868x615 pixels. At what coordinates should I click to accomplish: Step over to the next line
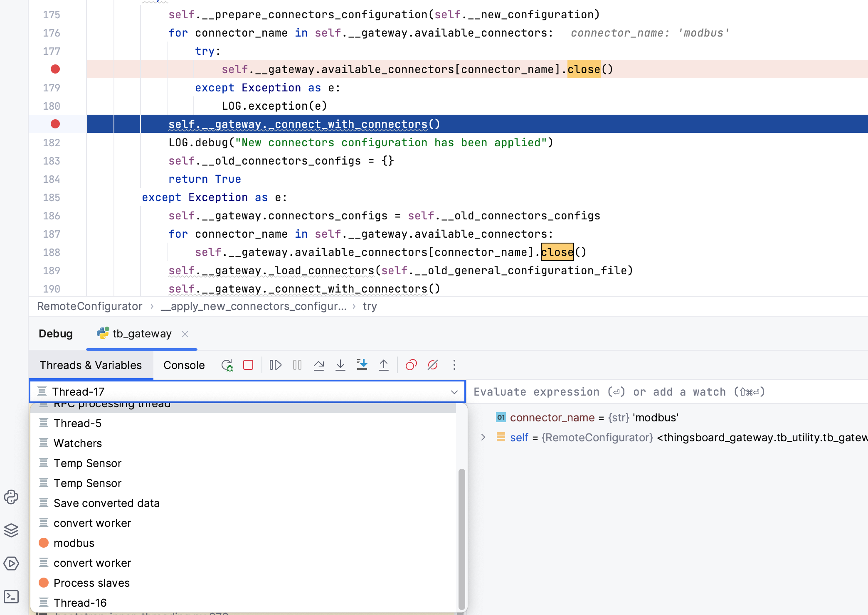pyautogui.click(x=319, y=365)
